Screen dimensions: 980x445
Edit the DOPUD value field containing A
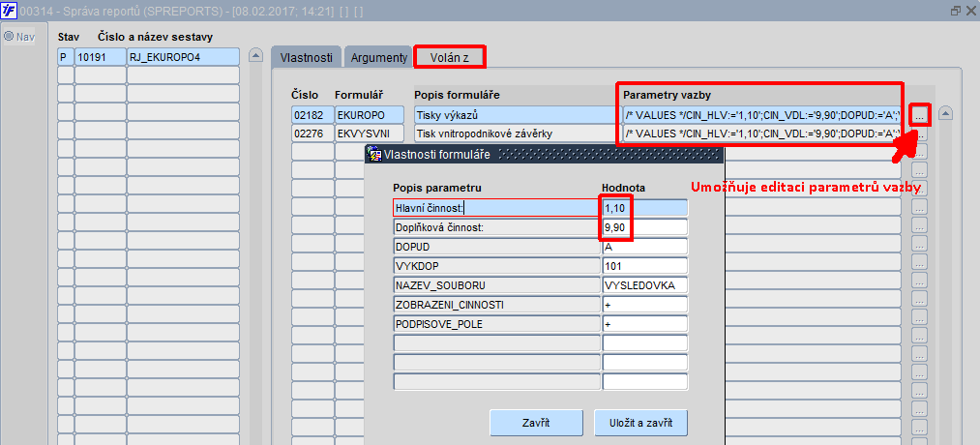pos(644,247)
